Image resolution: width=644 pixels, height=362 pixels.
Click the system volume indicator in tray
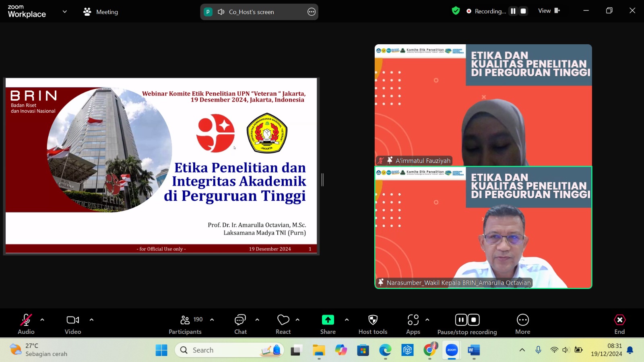tap(566, 350)
